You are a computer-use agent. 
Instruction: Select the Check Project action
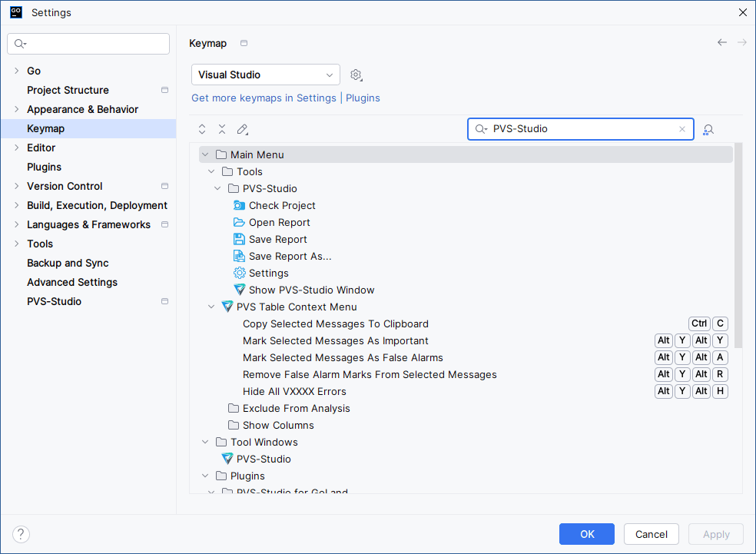point(282,205)
